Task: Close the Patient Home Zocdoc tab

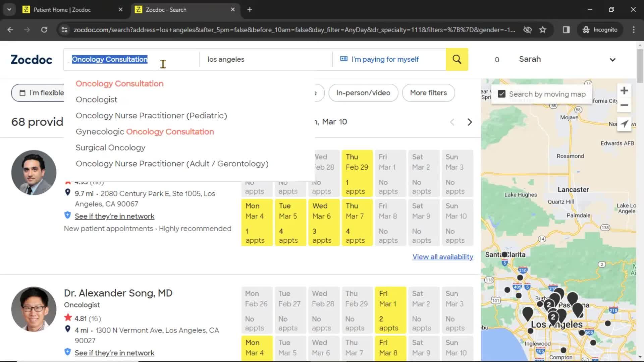Action: [120, 10]
